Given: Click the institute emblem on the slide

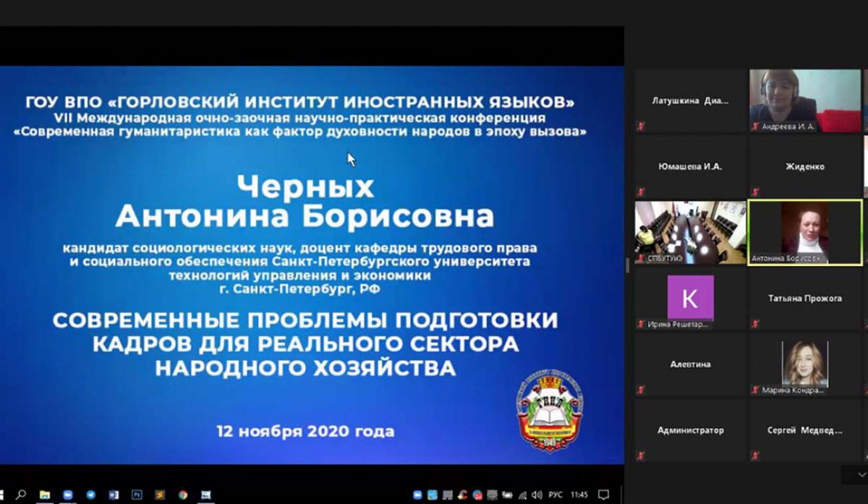Looking at the screenshot, I should point(549,411).
